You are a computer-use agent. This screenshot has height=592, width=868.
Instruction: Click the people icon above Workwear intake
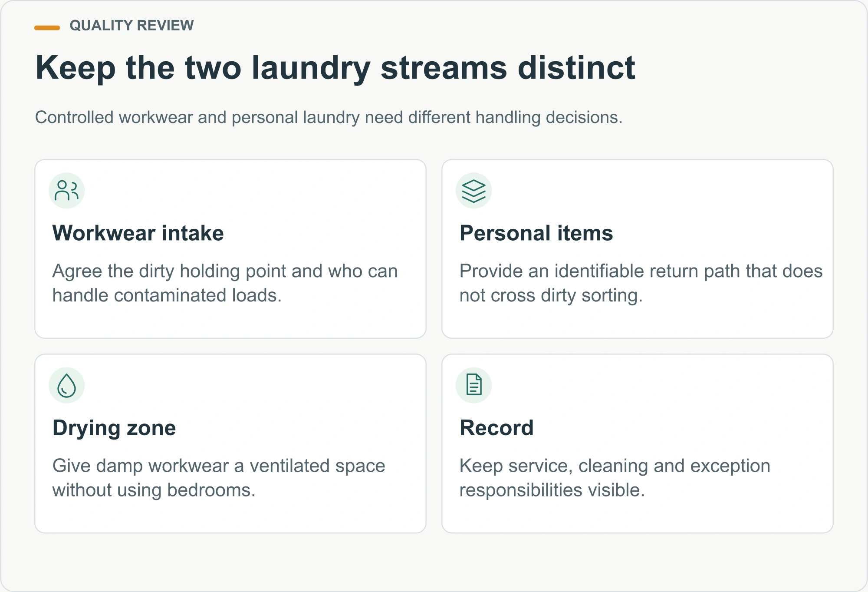click(x=66, y=191)
